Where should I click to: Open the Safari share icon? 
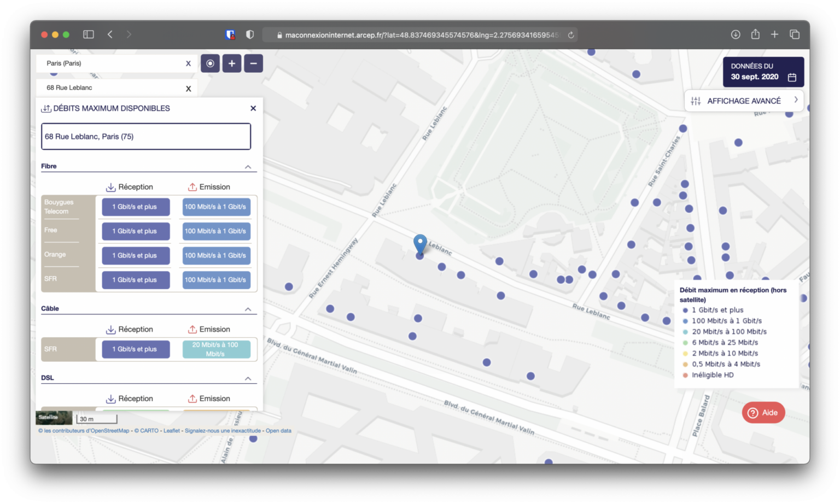755,34
